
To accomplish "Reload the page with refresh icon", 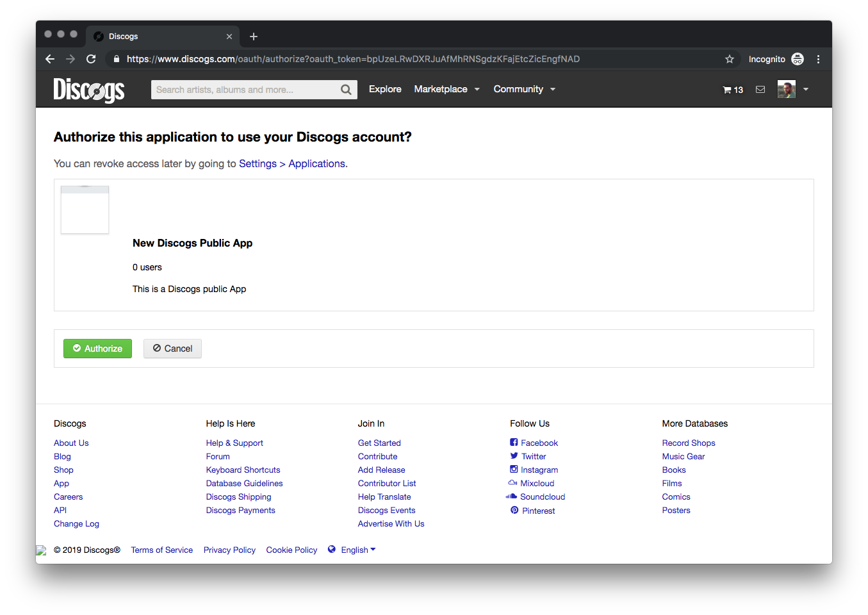I will coord(91,59).
